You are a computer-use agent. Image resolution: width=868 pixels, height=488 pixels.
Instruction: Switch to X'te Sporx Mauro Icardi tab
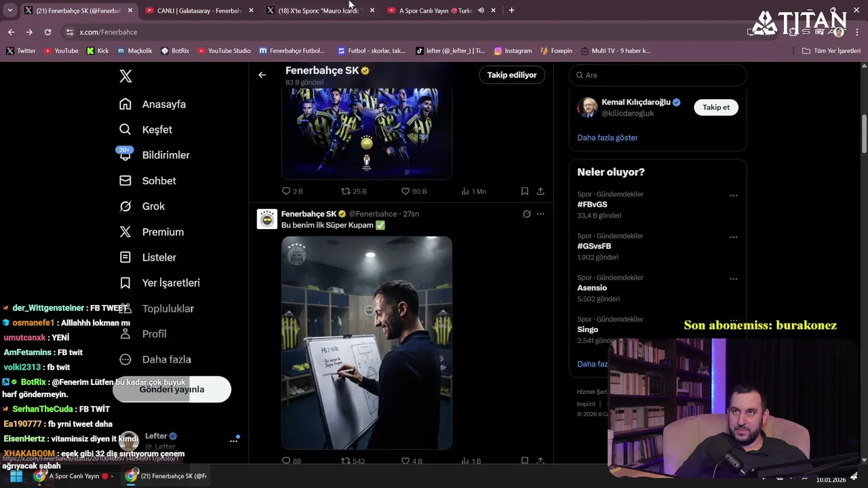click(x=321, y=10)
